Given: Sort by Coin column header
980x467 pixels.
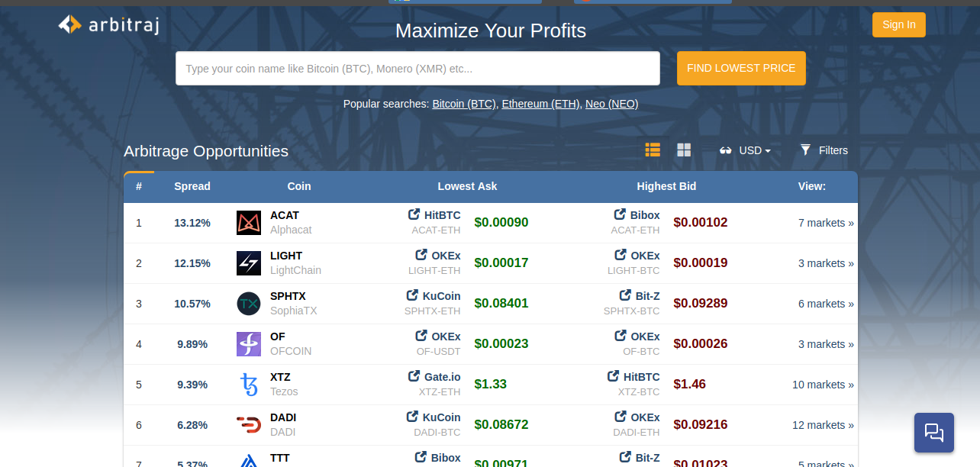Looking at the screenshot, I should (x=299, y=186).
